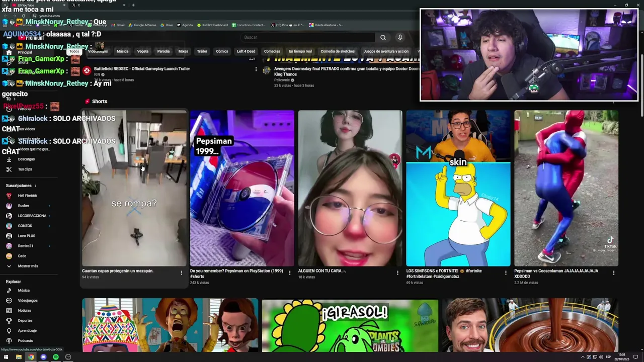
Task: Select the Comedia de sketches filter chip
Action: click(x=338, y=51)
